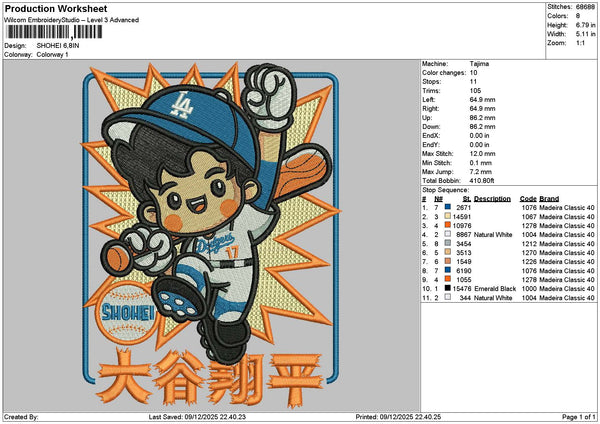Viewport: 600px width, 424px height.
Task: Click the EndX: label
Action: [x=431, y=135]
